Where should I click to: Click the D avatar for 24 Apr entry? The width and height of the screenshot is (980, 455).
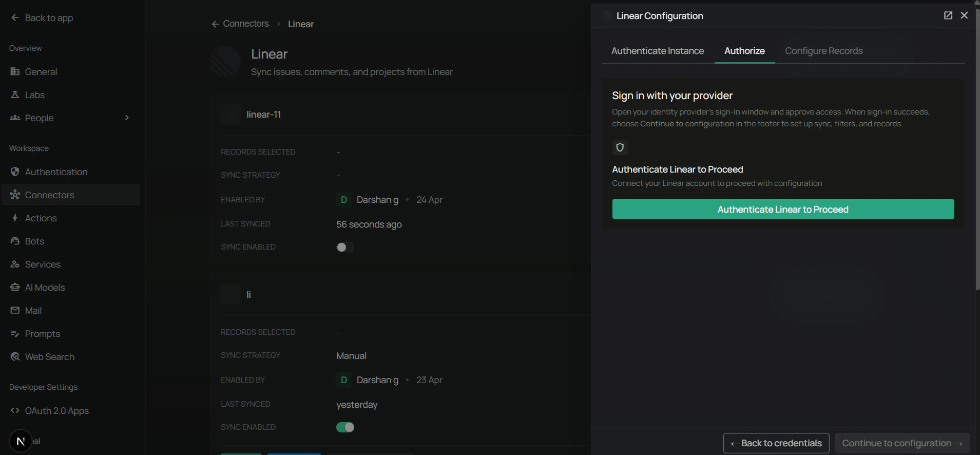point(344,200)
